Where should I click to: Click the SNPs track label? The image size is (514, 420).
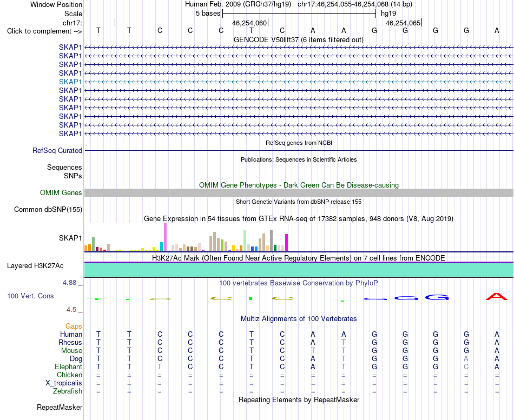pyautogui.click(x=73, y=176)
